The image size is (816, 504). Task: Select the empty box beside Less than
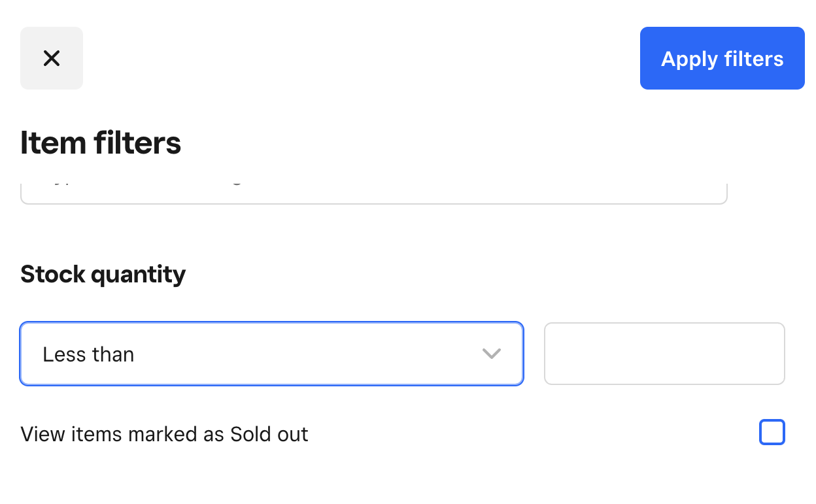(x=664, y=354)
